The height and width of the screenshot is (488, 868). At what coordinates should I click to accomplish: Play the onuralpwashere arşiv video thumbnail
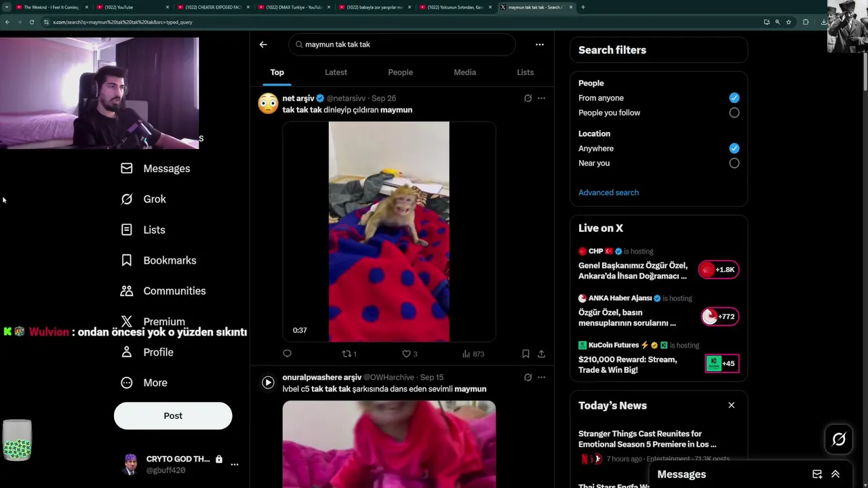[x=389, y=444]
